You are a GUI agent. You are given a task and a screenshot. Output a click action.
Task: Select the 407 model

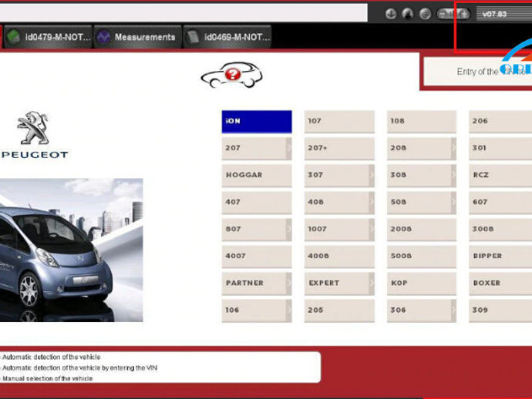tap(257, 203)
